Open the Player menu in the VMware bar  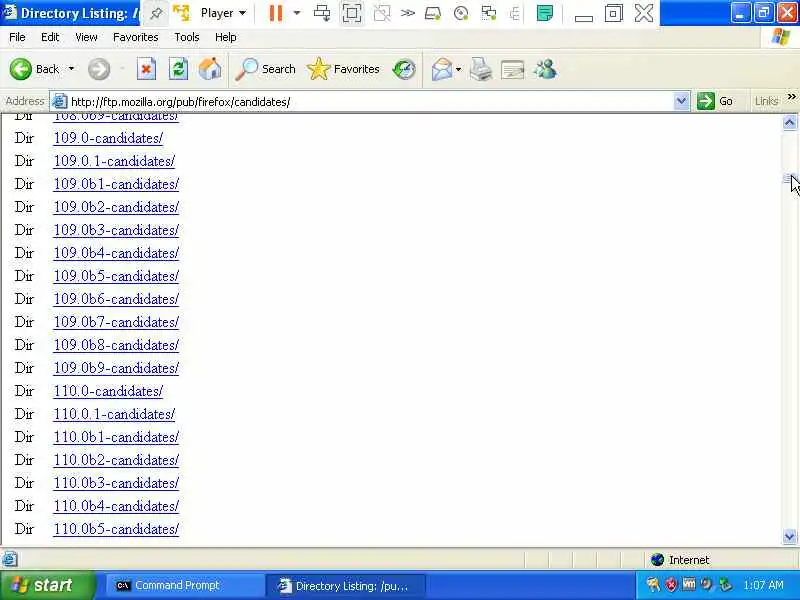click(x=223, y=13)
